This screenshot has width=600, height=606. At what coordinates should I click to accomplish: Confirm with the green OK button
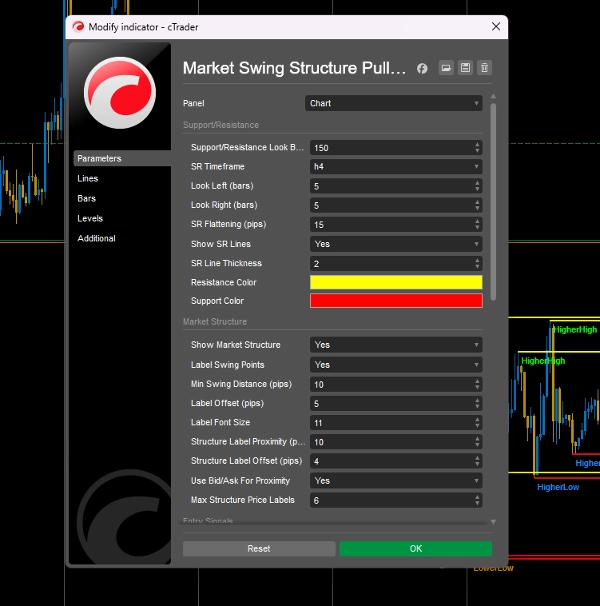[x=416, y=549]
